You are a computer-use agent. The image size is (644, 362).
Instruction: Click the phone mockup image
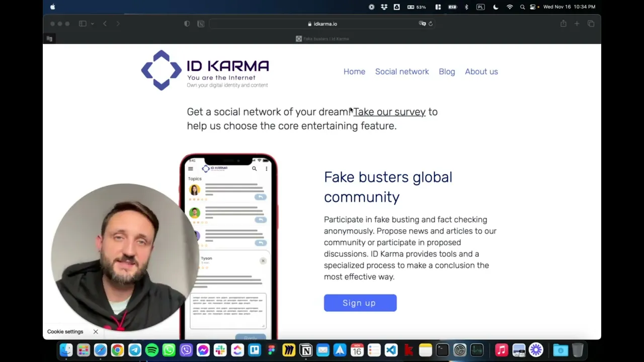coord(228,246)
